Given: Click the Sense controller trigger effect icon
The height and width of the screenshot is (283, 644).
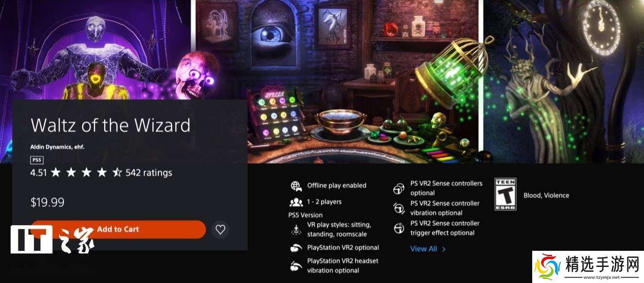Looking at the screenshot, I should point(399,228).
